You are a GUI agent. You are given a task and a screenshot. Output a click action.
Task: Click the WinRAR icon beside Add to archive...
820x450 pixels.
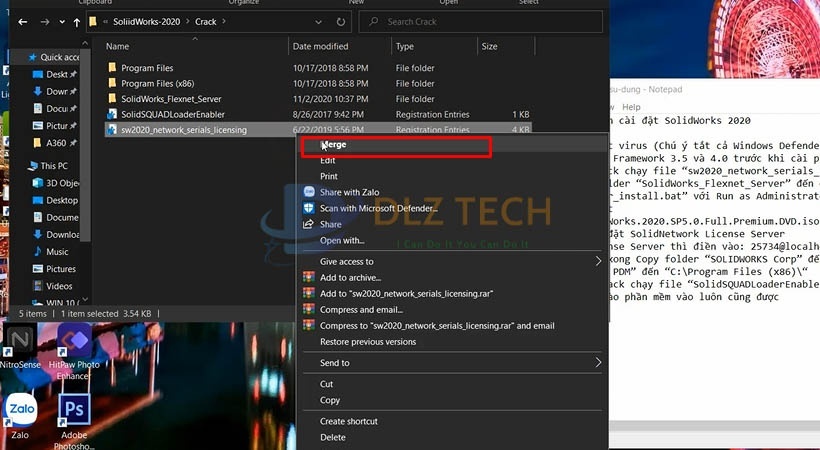(x=309, y=277)
